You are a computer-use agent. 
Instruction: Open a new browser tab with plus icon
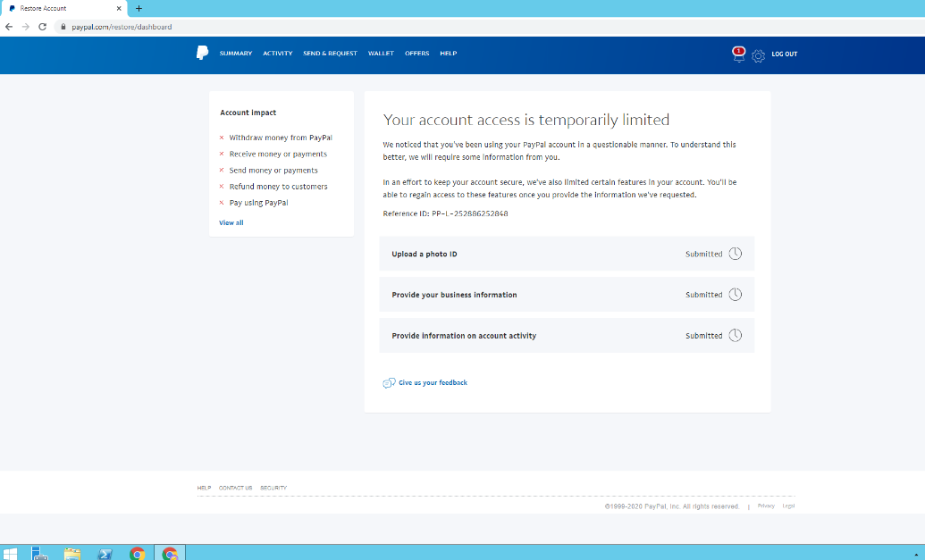click(139, 8)
